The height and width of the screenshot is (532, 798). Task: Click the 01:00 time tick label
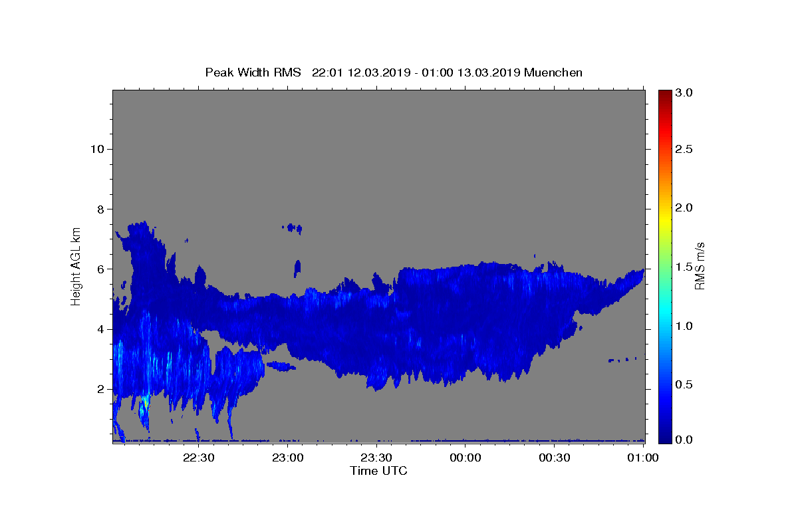click(x=644, y=458)
